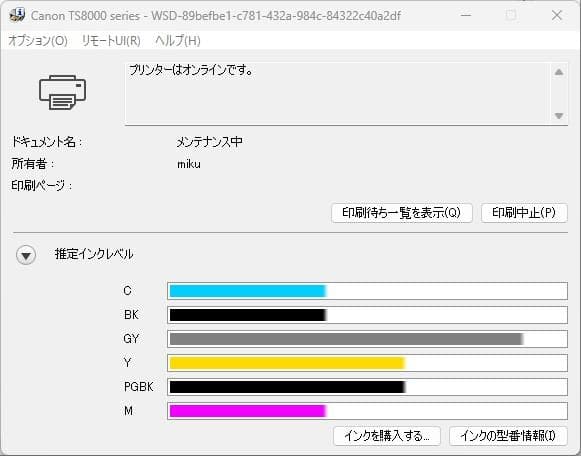Click the インクを購入する... button
Image resolution: width=581 pixels, height=456 pixels.
tap(387, 436)
